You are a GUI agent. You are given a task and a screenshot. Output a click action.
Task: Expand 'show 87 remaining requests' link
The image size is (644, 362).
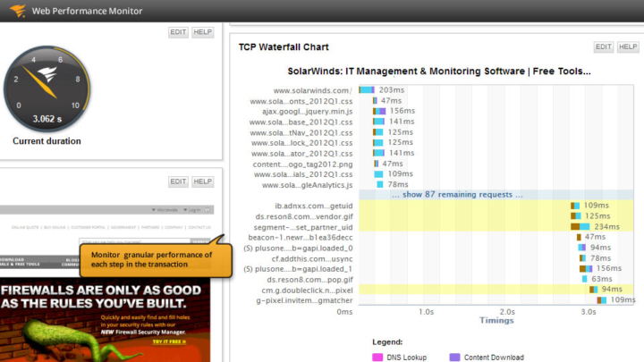coord(457,195)
